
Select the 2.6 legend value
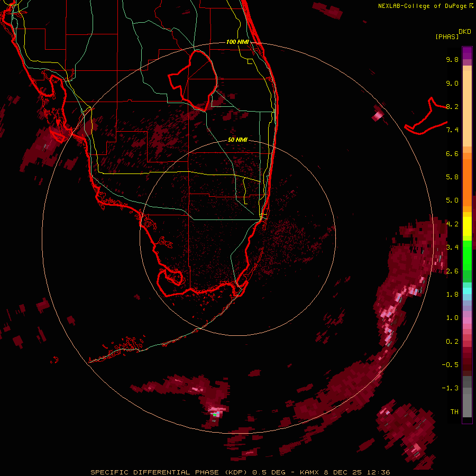click(452, 271)
